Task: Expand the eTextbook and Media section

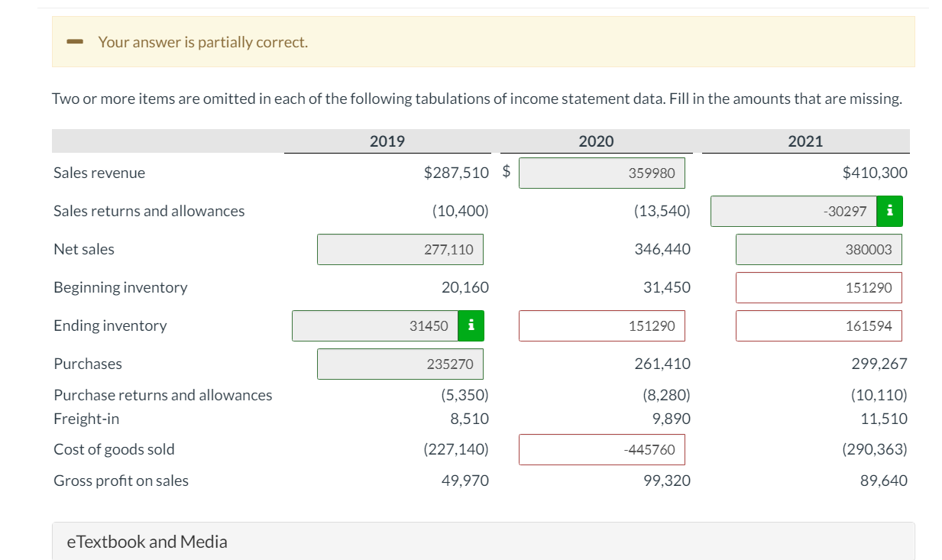Action: coord(483,541)
